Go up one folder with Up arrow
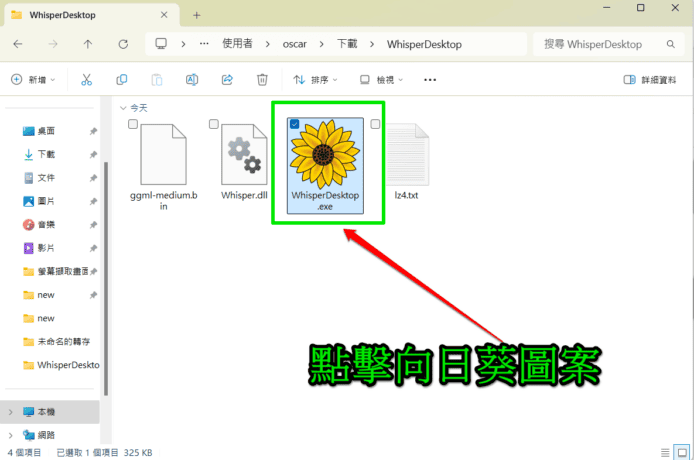Screen dimensions: 694x460 [x=88, y=44]
